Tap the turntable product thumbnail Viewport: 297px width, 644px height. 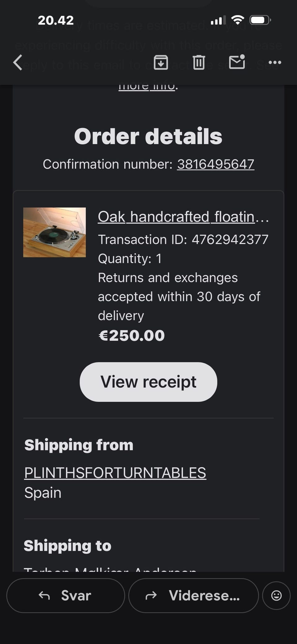[54, 232]
